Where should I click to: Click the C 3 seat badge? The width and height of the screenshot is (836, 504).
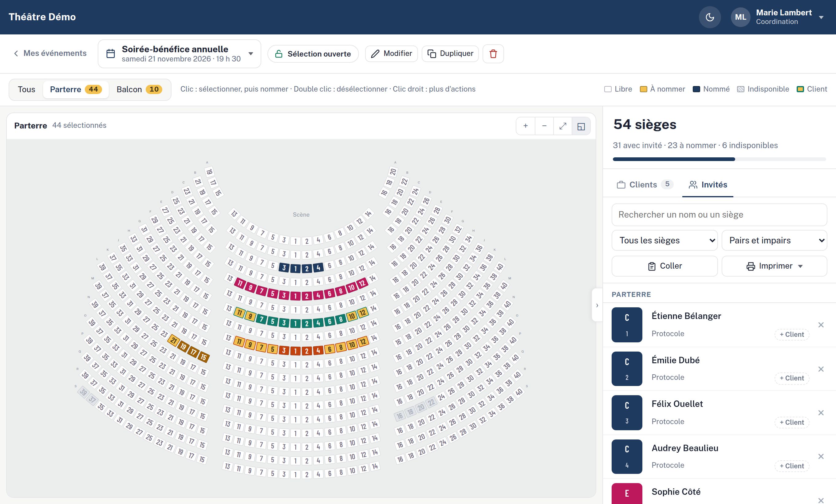coord(627,413)
